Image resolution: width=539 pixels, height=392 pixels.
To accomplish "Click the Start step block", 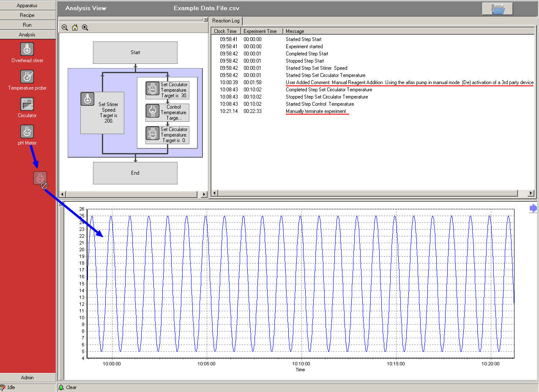I will pos(135,52).
